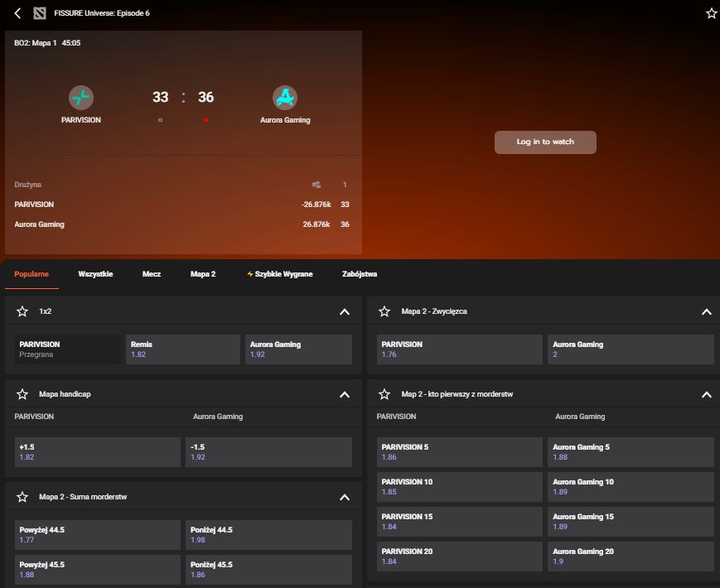Click the -26.876k net worth value
This screenshot has width=720, height=588.
317,205
